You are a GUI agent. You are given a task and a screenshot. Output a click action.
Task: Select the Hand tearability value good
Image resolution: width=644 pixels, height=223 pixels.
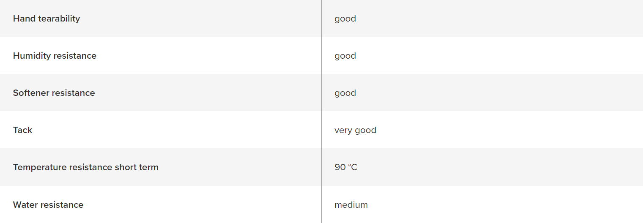(x=345, y=19)
